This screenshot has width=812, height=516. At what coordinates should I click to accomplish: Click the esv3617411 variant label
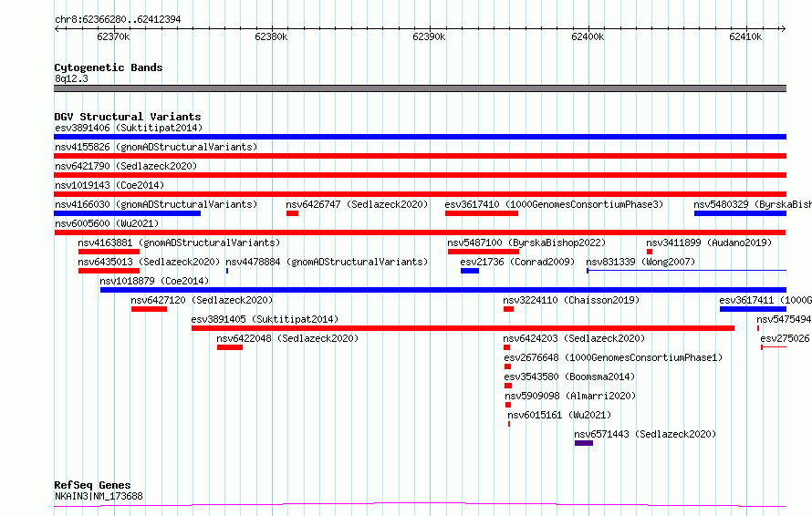[765, 300]
